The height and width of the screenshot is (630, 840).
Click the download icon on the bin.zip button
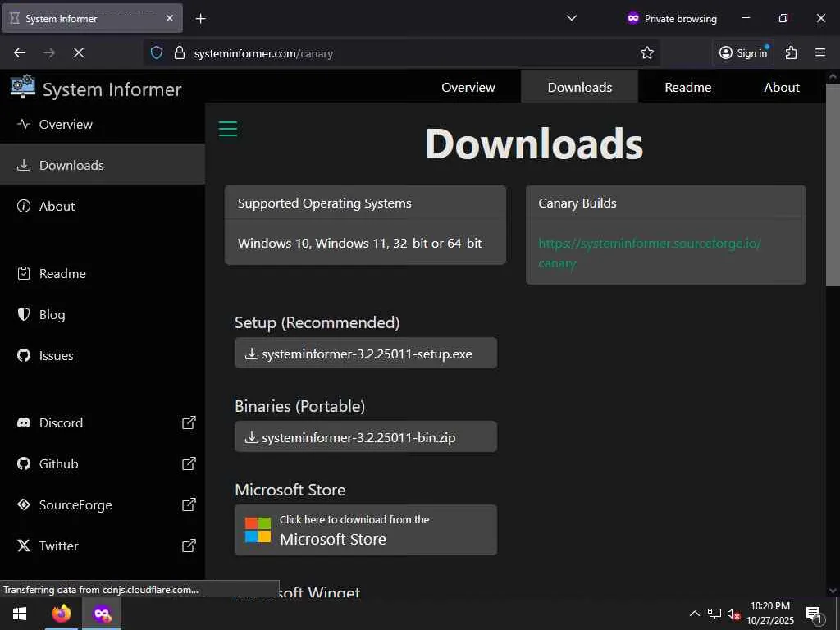pyautogui.click(x=252, y=437)
